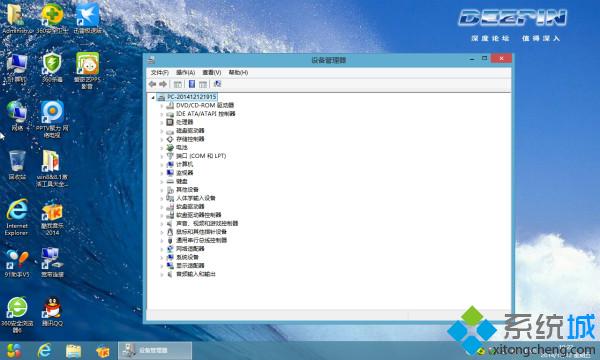This screenshot has width=600, height=360.
Task: Select the 软盘驱动器控制器 category icon
Action: click(170, 215)
